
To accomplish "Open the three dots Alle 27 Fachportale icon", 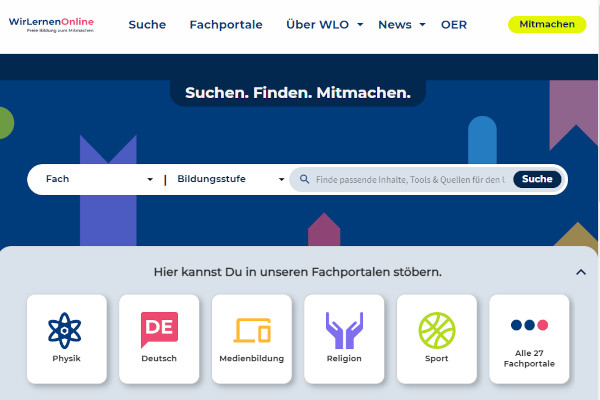I will pyautogui.click(x=529, y=325).
